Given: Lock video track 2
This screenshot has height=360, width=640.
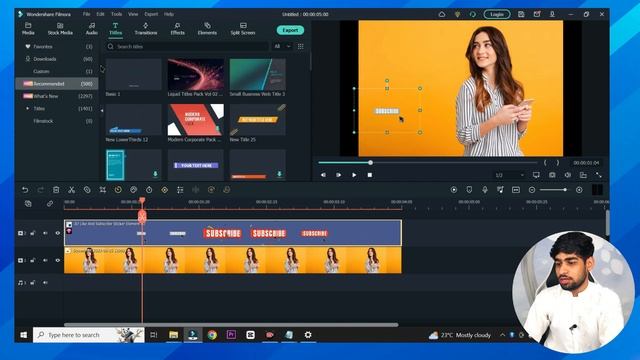Looking at the screenshot, I should point(33,233).
